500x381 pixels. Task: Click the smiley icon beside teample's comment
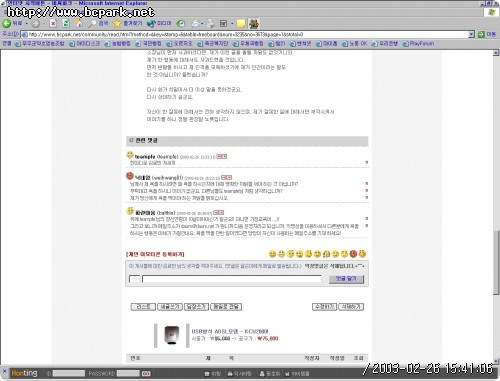[x=130, y=155]
